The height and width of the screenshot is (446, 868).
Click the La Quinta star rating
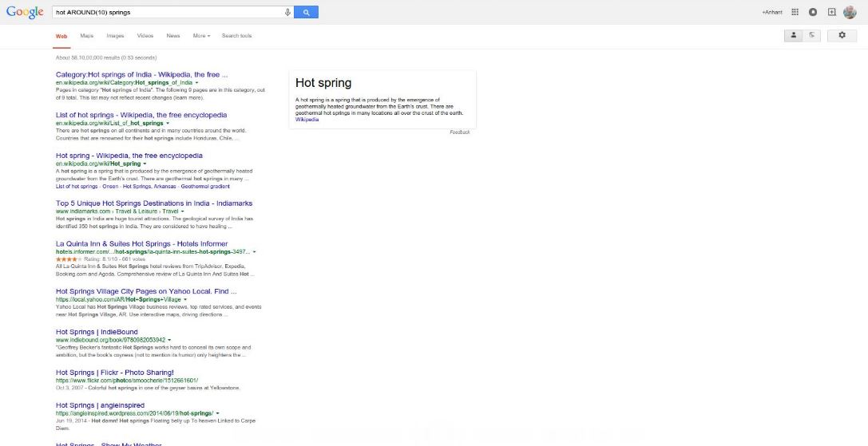click(x=69, y=259)
